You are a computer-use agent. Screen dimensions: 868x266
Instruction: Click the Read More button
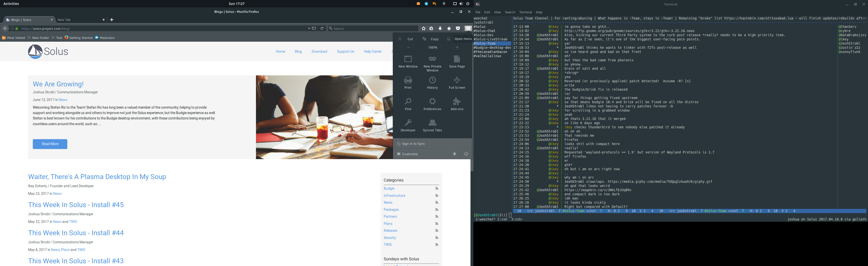coord(50,144)
